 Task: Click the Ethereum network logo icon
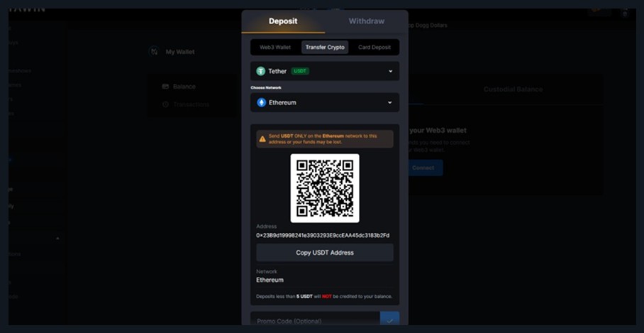coord(262,102)
